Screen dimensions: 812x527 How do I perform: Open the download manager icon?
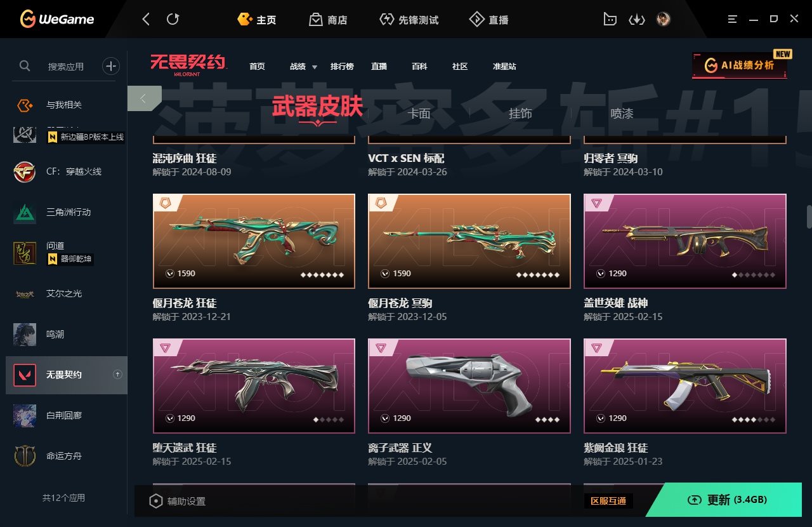click(636, 19)
